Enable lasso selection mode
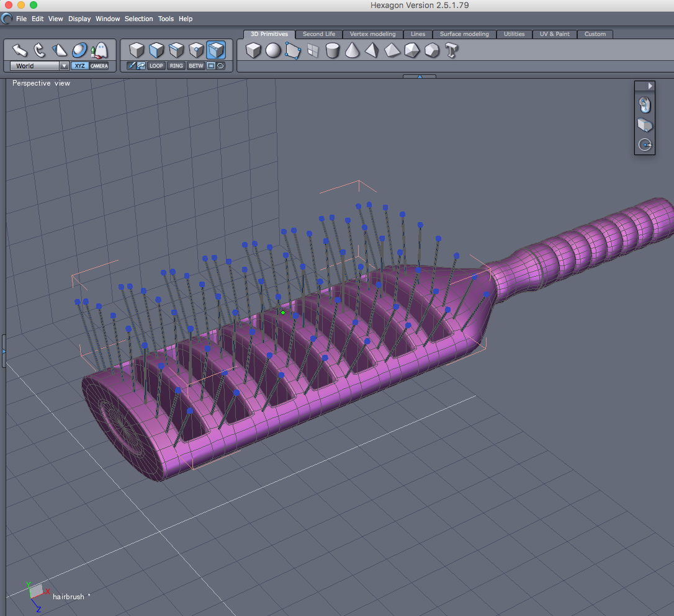 pos(220,66)
